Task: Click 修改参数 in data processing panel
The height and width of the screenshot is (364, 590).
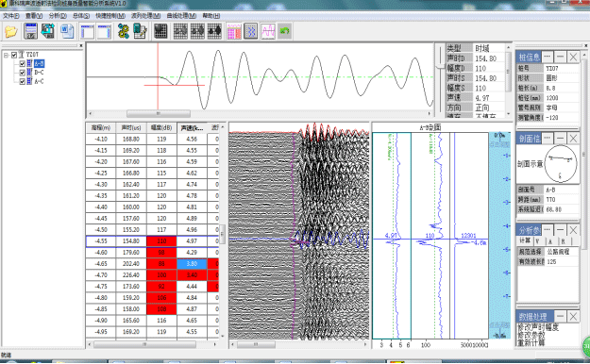Action: [531, 335]
